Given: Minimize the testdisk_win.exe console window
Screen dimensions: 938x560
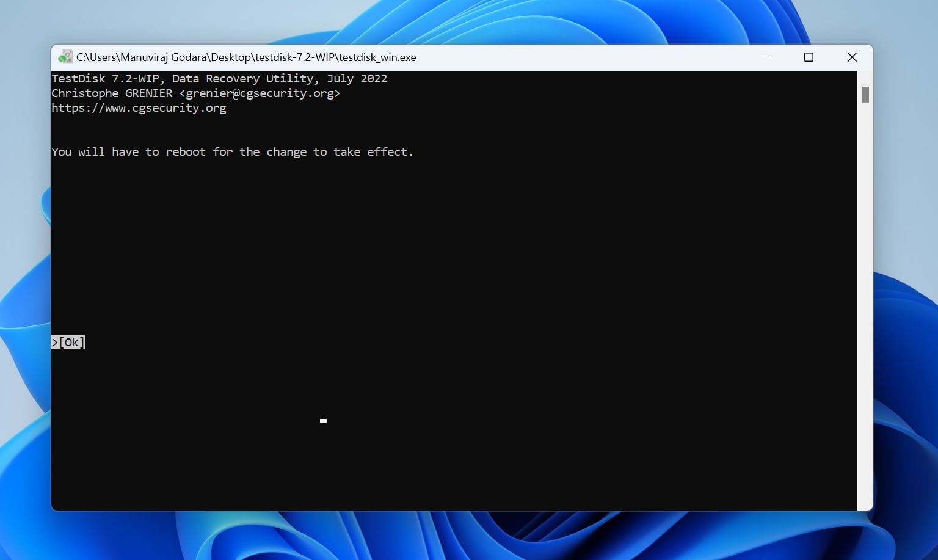Looking at the screenshot, I should coord(766,57).
